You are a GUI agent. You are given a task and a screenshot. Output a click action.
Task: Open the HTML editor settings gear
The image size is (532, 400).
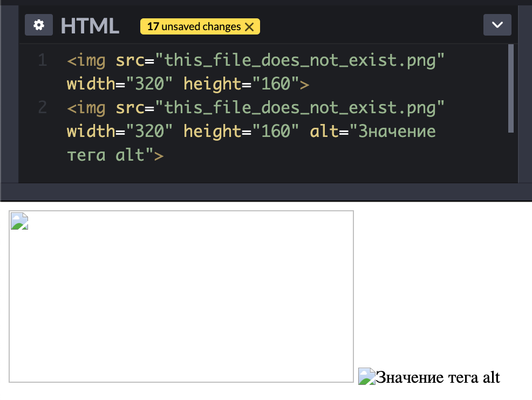point(38,25)
